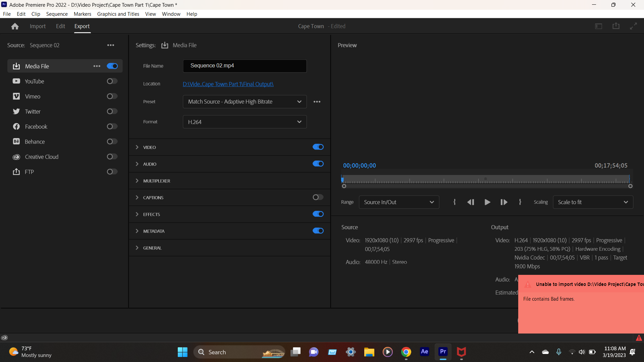Select the Vimeo destination icon

[16, 96]
